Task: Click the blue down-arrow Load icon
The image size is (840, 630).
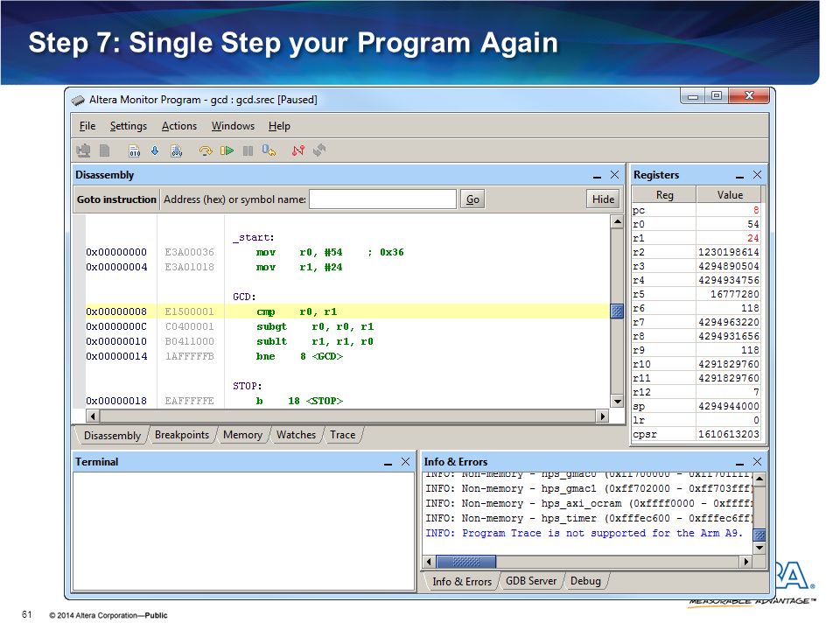Action: [155, 150]
